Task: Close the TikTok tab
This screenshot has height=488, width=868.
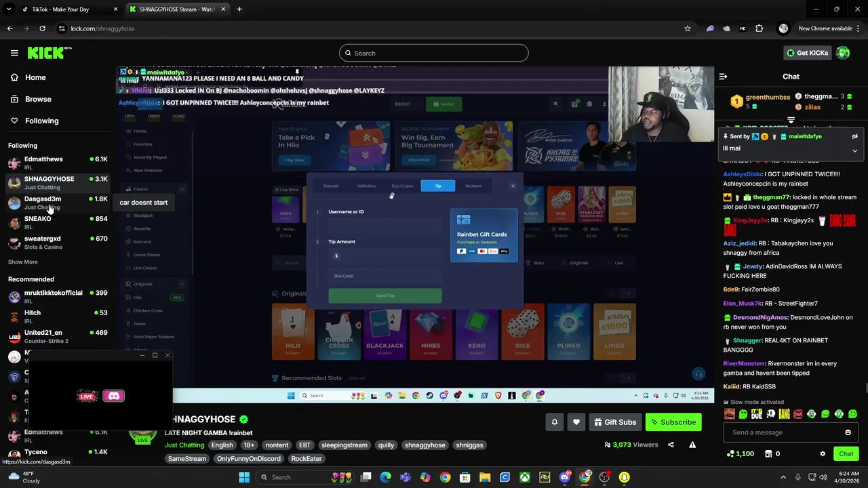Action: tap(115, 9)
